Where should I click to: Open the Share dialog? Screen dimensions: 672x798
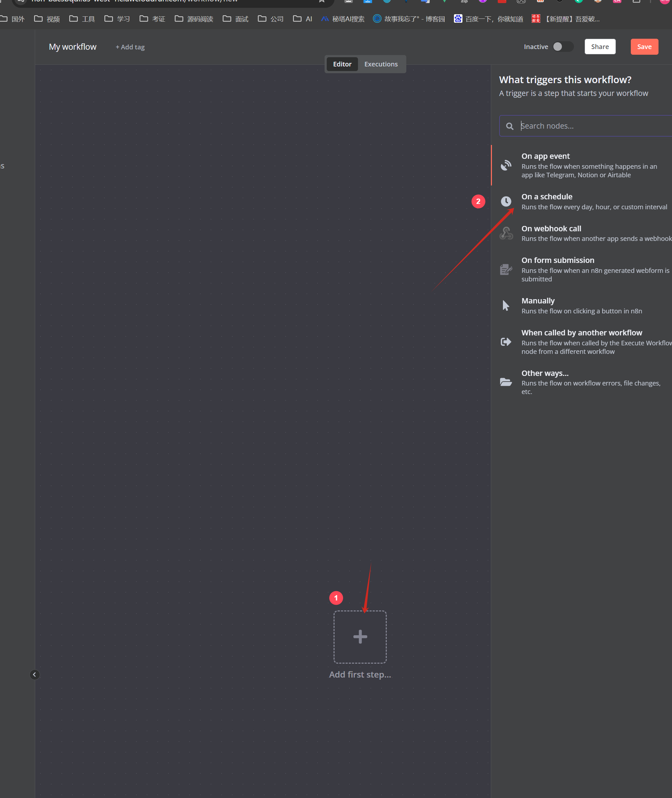pyautogui.click(x=600, y=47)
